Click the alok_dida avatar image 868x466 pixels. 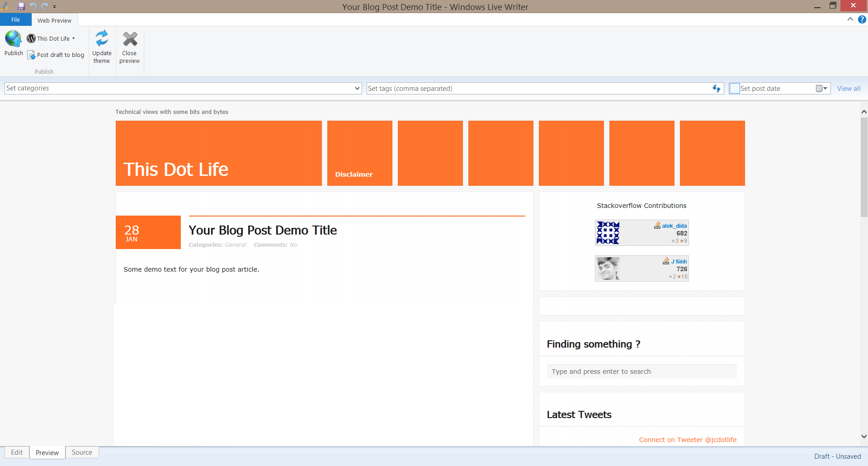pos(608,233)
